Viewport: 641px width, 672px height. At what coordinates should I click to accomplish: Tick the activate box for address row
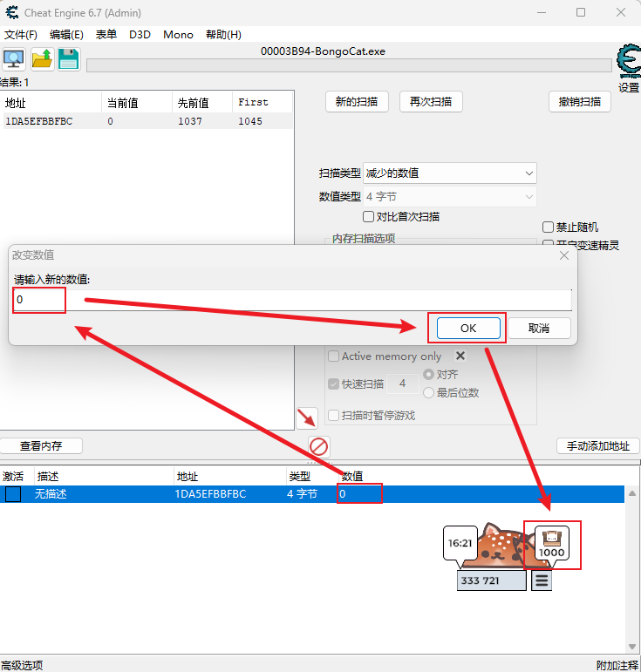click(x=13, y=494)
